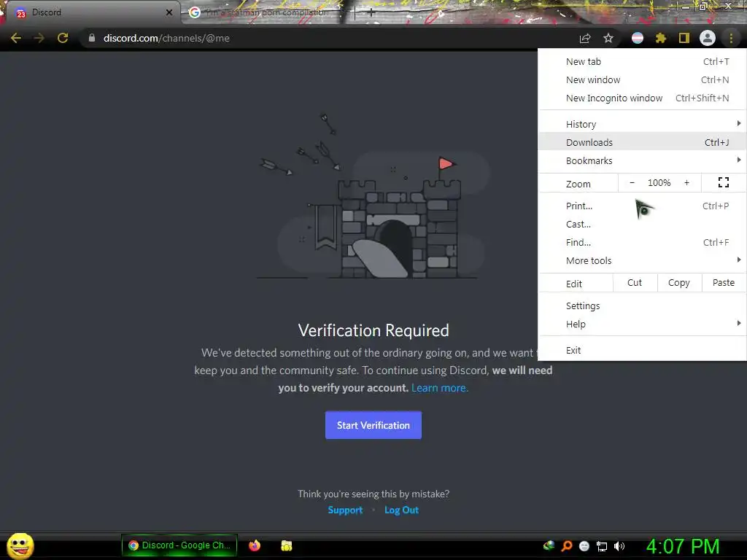Viewport: 747px width, 560px height.
Task: Open a New Incognito window
Action: coord(642,98)
